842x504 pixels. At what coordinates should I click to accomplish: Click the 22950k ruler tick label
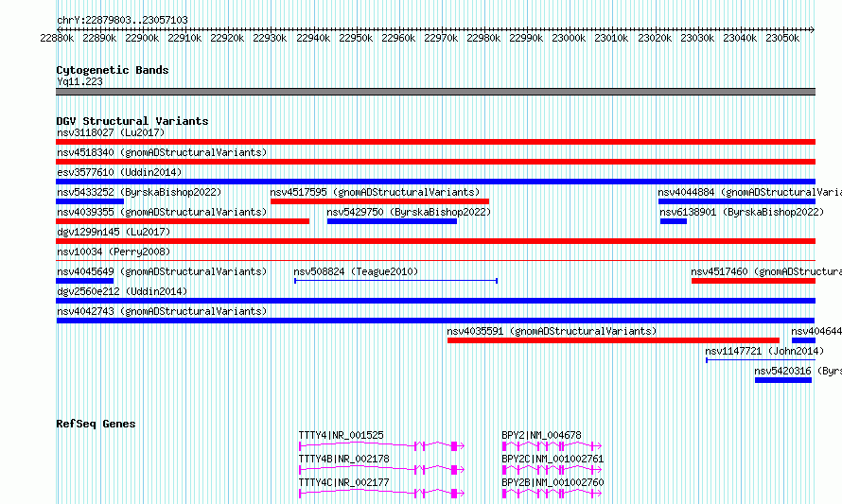pyautogui.click(x=356, y=38)
